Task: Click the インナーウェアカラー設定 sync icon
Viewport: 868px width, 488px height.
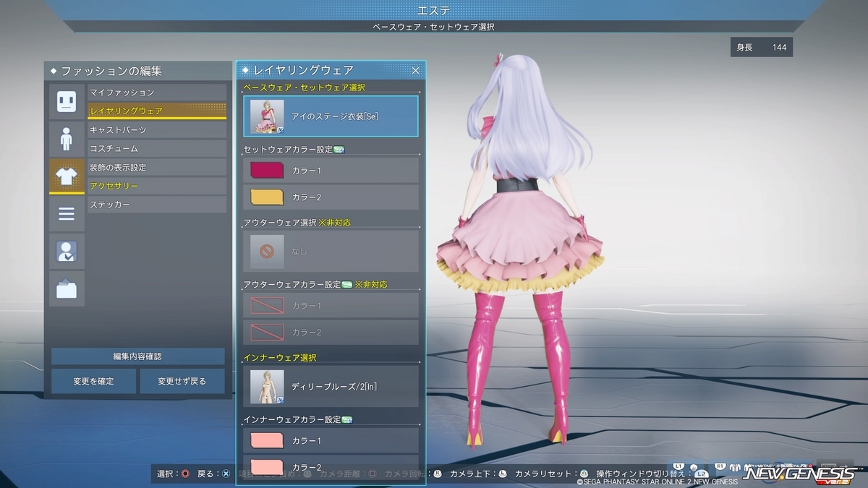Action: click(347, 419)
